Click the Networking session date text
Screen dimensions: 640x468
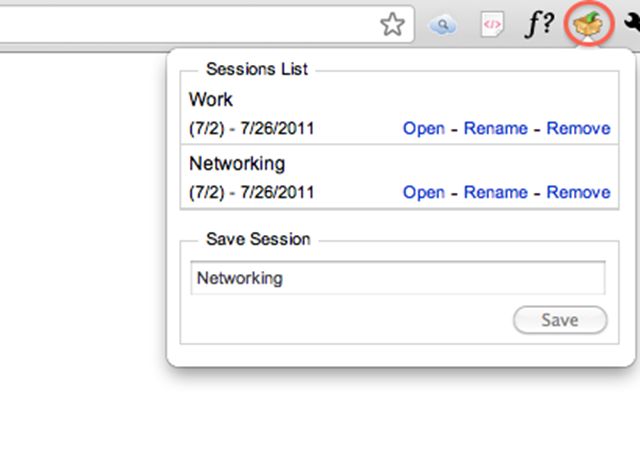tap(252, 193)
